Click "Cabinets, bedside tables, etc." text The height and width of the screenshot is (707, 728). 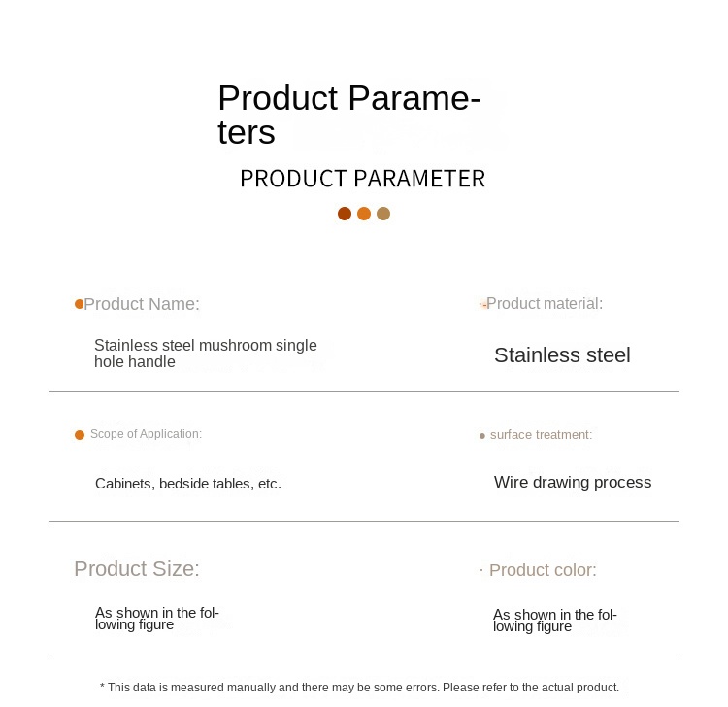click(188, 484)
